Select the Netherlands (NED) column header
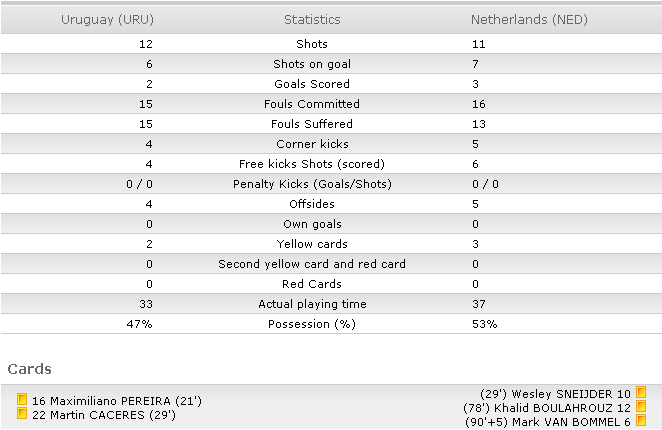Viewport: 662px width, 430px height. (529, 19)
